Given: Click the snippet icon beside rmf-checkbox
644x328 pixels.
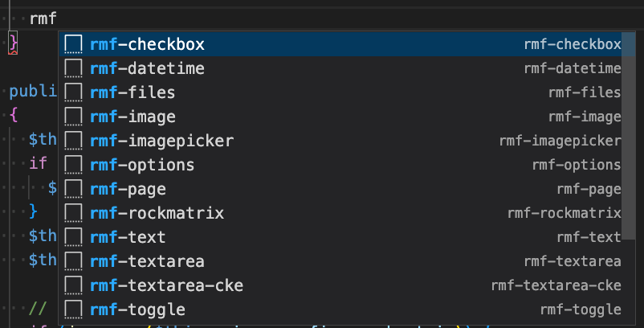Looking at the screenshot, I should pos(74,44).
